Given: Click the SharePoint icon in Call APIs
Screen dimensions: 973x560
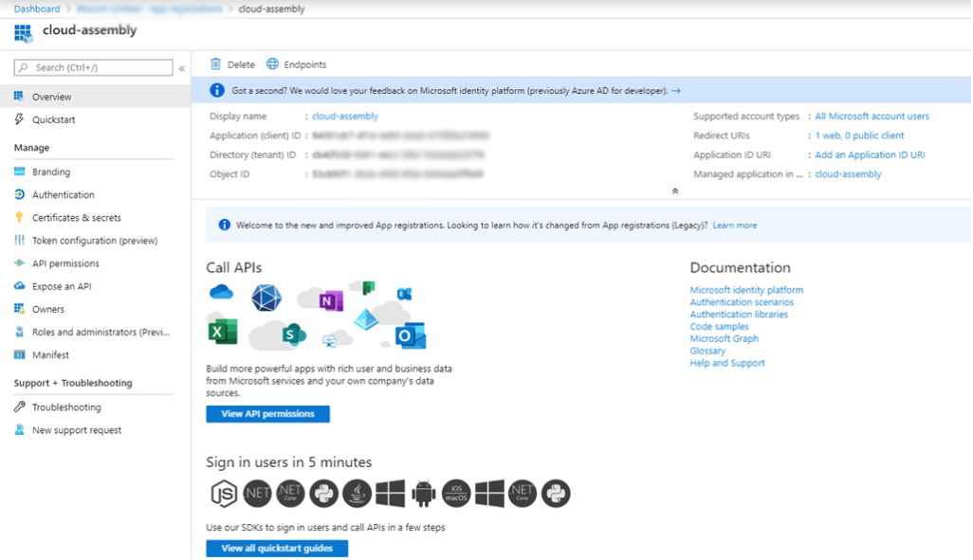Looking at the screenshot, I should pos(294,334).
